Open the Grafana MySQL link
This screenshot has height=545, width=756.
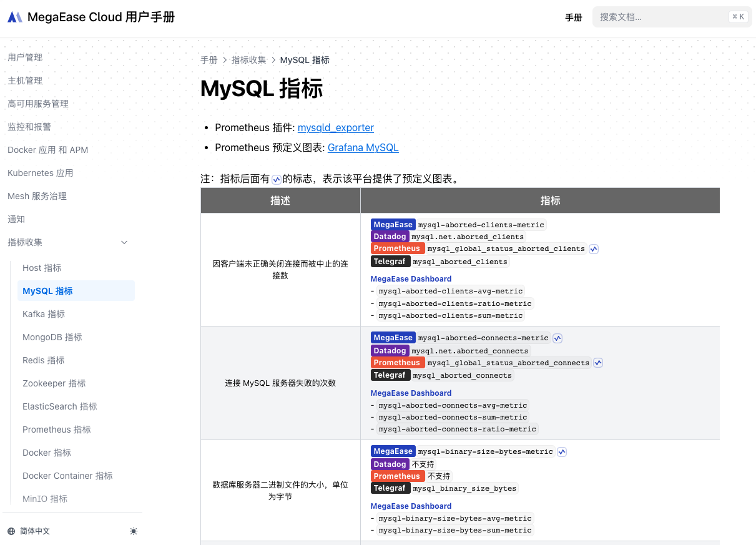[363, 148]
